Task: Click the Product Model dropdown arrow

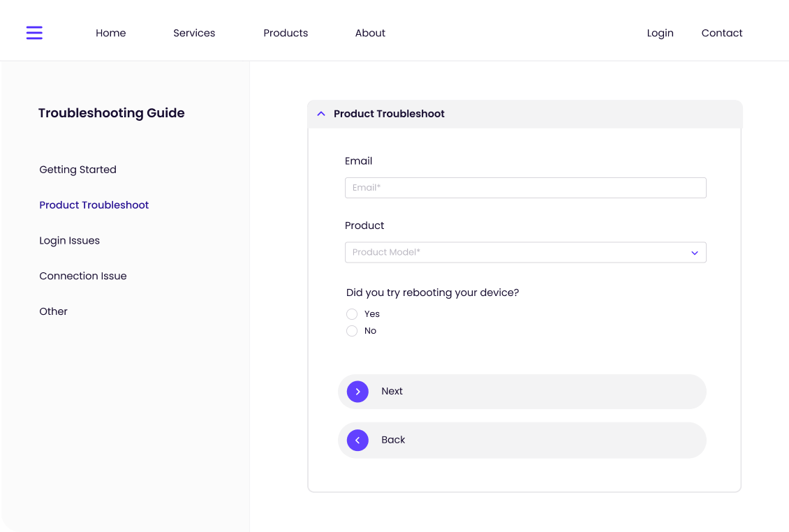Action: point(694,253)
